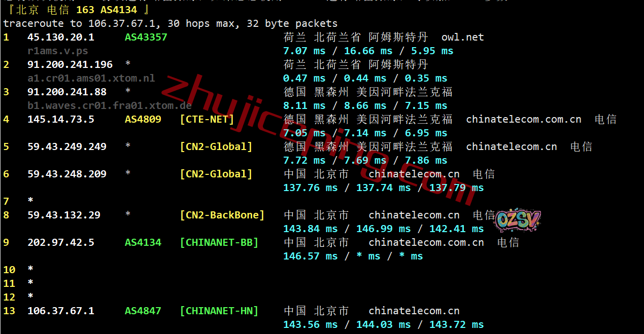Click AS4134 on hop 9
The image size is (644, 334).
pos(143,242)
